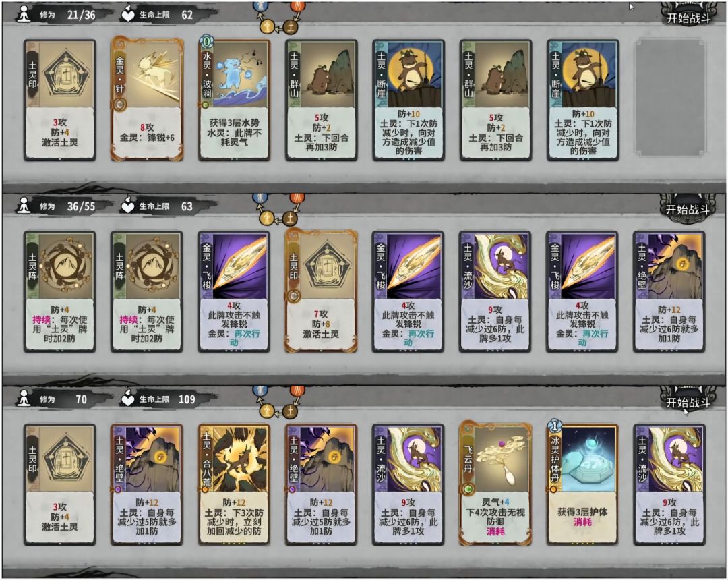Select the 土灵·合八荒 card
Image resolution: width=728 pixels, height=580 pixels.
(234, 484)
